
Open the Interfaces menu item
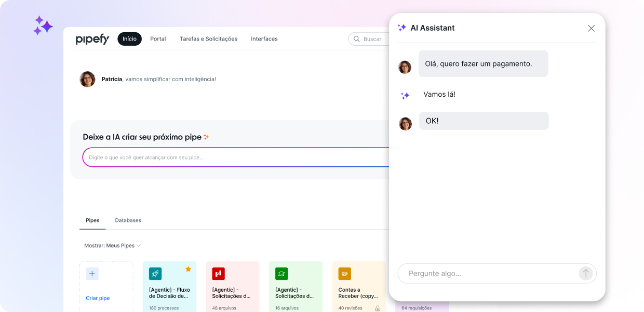(264, 39)
